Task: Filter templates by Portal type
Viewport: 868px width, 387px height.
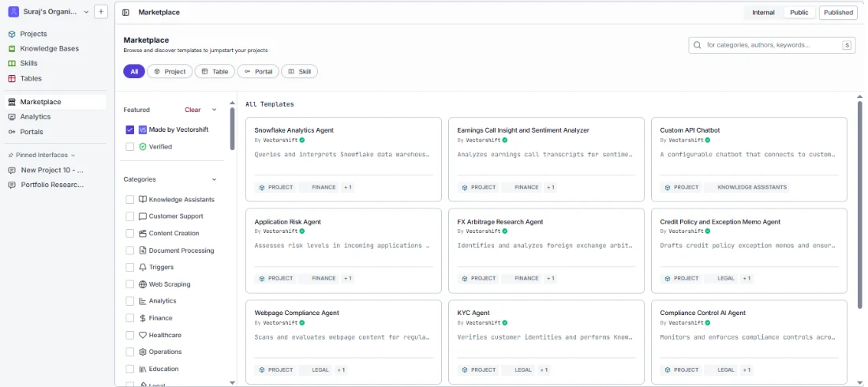Action: pyautogui.click(x=258, y=72)
